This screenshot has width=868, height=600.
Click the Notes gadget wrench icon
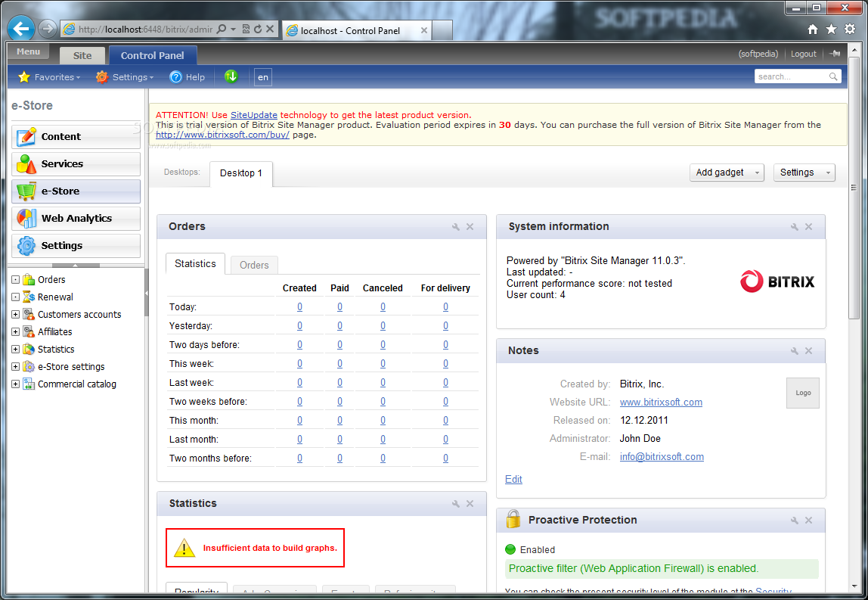click(x=795, y=350)
